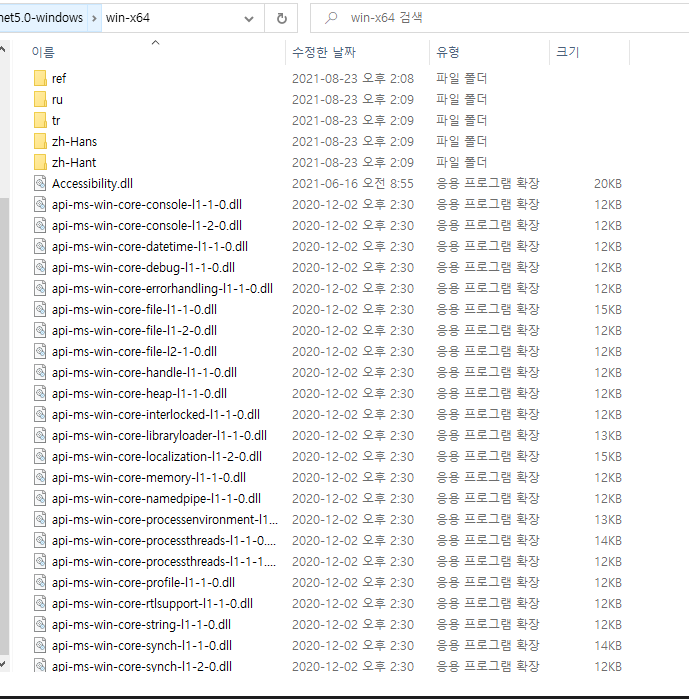
Task: Click the navigation pane scroll down arrow
Action: tap(3, 664)
